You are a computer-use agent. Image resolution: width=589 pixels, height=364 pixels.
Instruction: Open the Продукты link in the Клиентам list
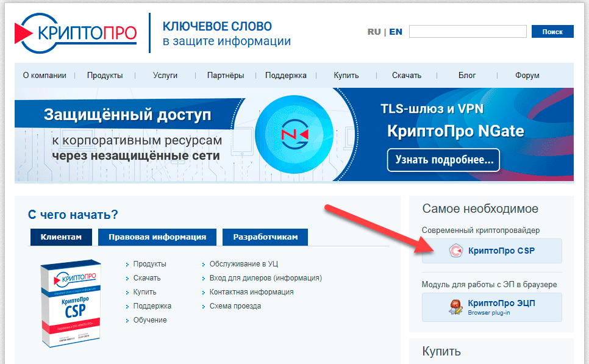pos(149,264)
